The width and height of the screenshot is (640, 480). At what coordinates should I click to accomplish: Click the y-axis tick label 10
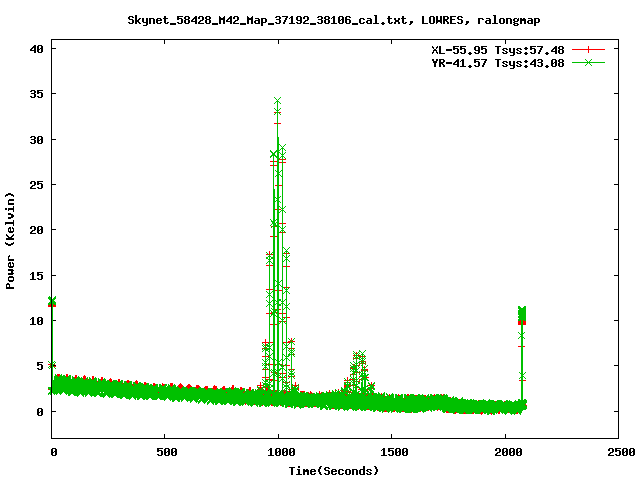click(x=37, y=321)
